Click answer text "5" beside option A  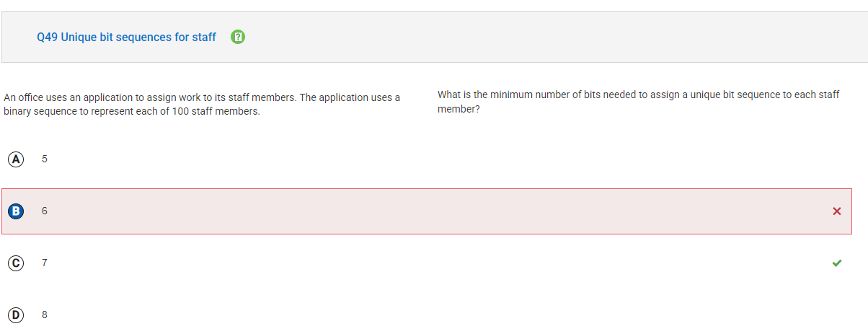point(45,159)
